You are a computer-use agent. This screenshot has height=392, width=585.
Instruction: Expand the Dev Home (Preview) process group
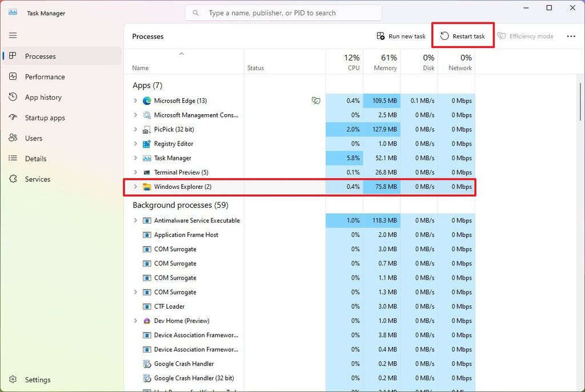tap(135, 321)
